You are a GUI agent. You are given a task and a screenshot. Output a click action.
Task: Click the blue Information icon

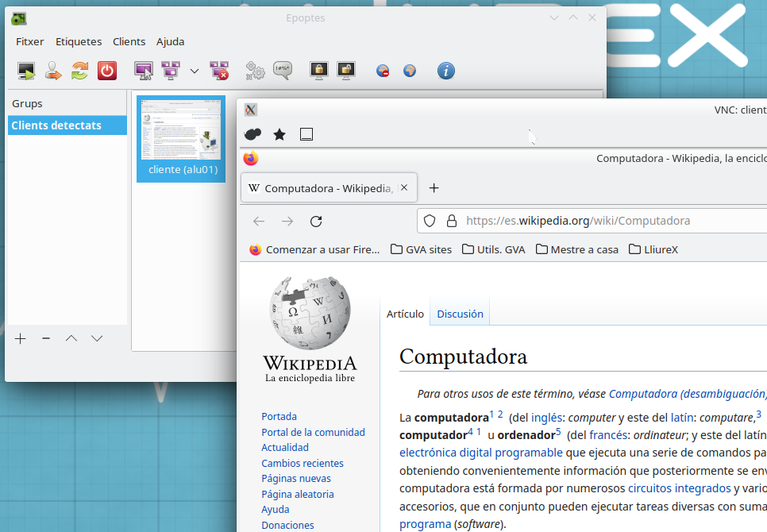pyautogui.click(x=446, y=71)
